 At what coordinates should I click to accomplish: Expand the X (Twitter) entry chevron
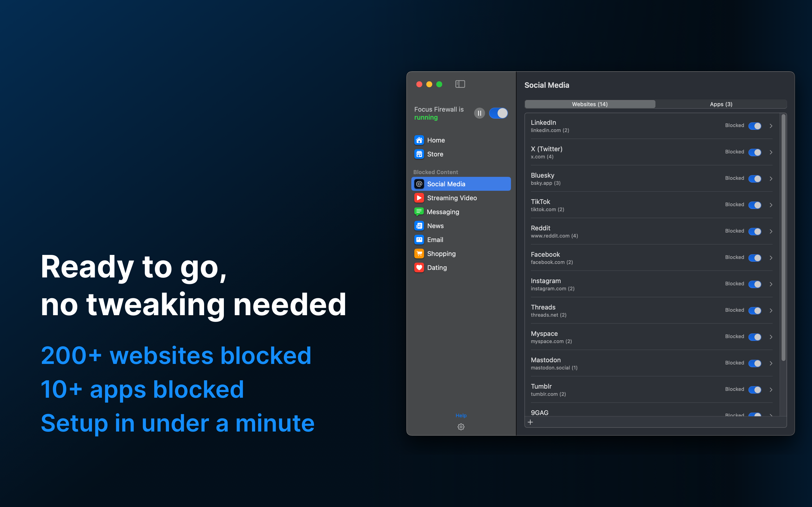click(x=771, y=152)
